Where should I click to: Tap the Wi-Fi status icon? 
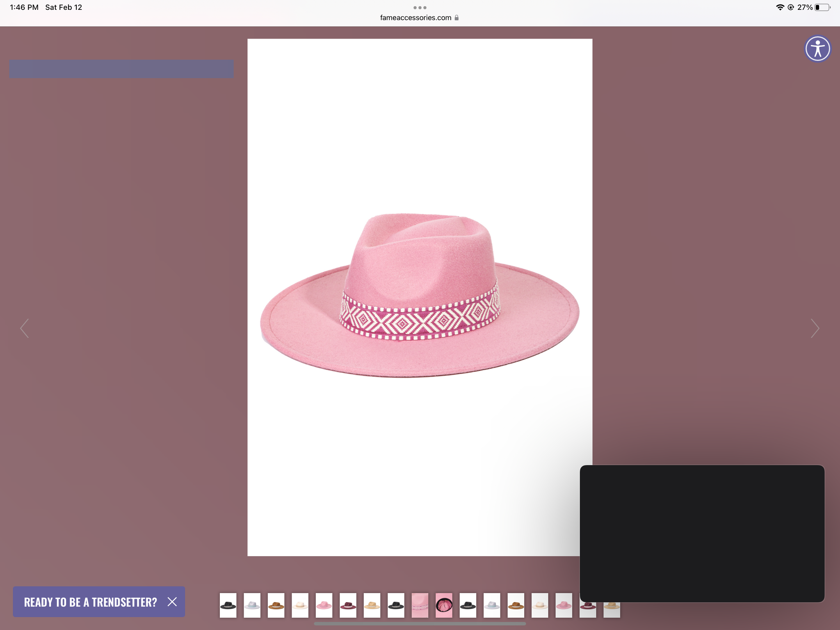[780, 7]
